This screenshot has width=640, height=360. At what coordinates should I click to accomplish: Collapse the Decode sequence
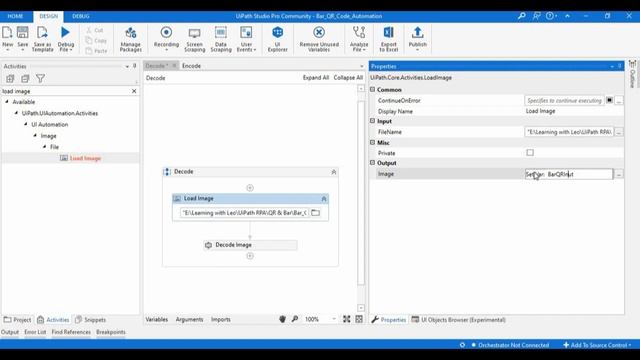point(333,172)
